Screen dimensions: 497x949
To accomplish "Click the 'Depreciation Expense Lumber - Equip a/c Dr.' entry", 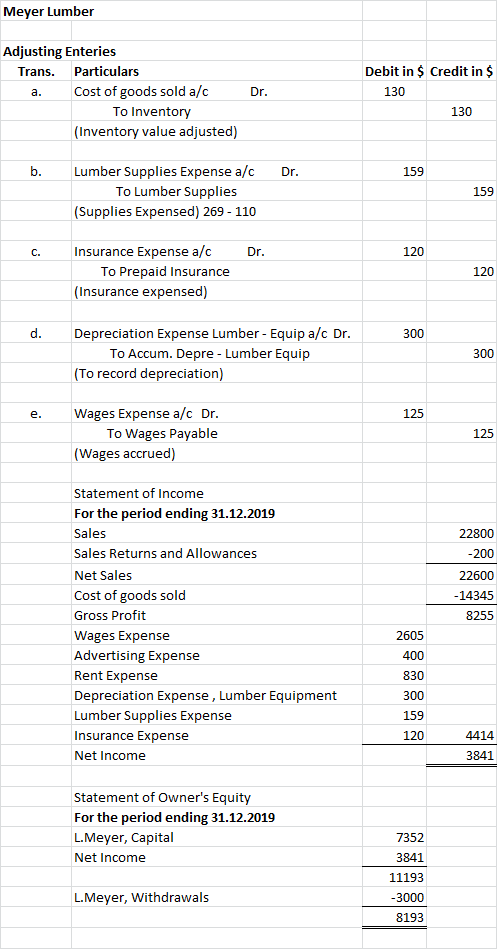I will (x=212, y=333).
